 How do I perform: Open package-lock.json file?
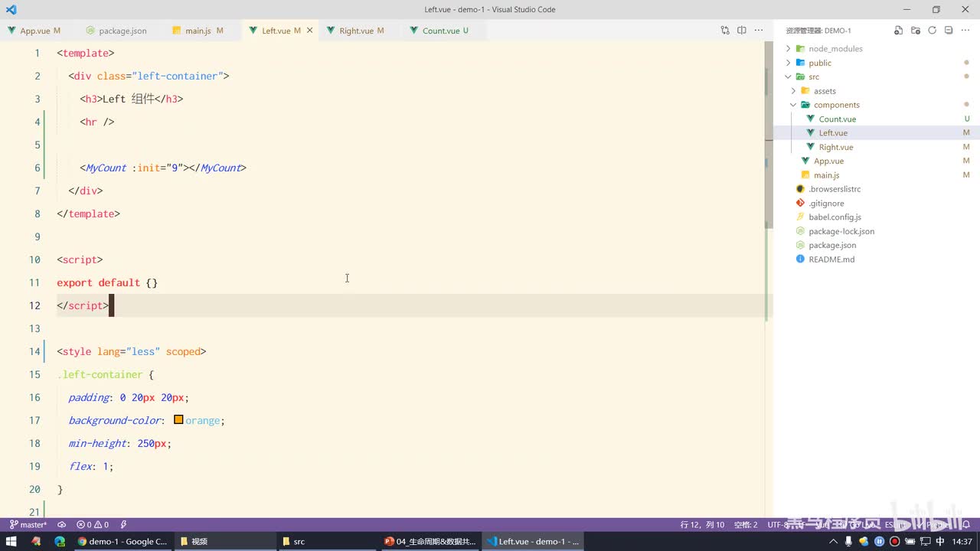click(x=841, y=231)
